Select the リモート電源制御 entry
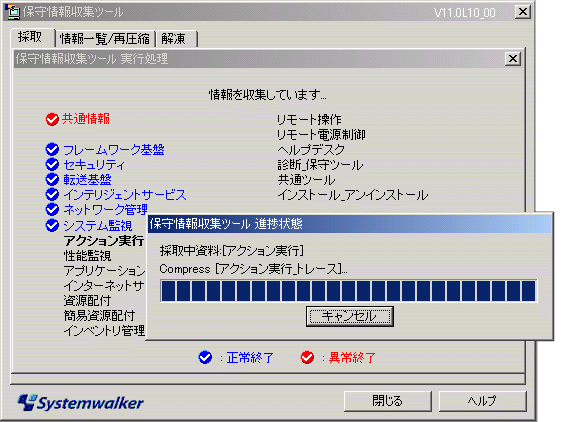The height and width of the screenshot is (422, 565). (321, 134)
